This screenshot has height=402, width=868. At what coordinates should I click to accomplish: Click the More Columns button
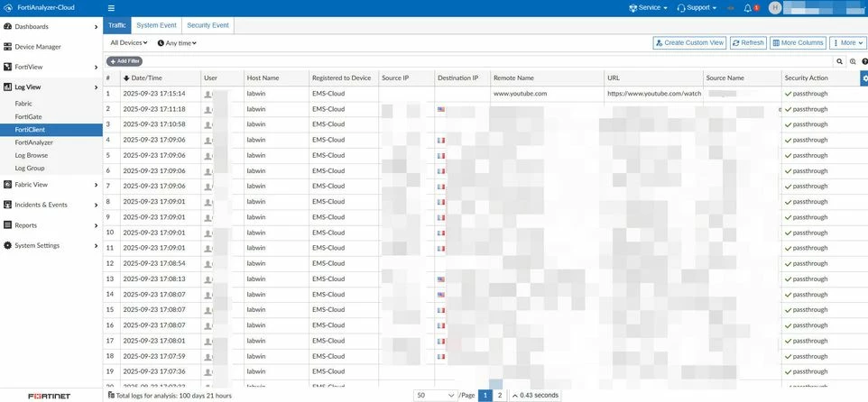tap(798, 42)
